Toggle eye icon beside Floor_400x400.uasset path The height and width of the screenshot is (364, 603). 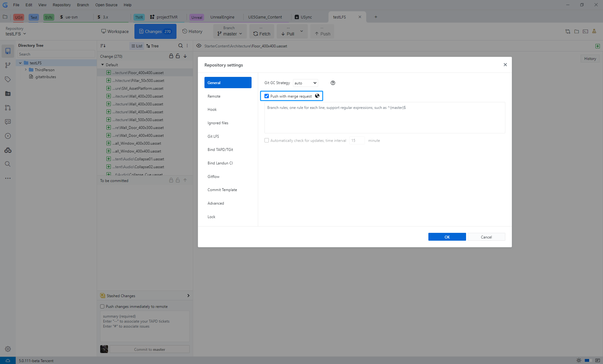(x=199, y=46)
